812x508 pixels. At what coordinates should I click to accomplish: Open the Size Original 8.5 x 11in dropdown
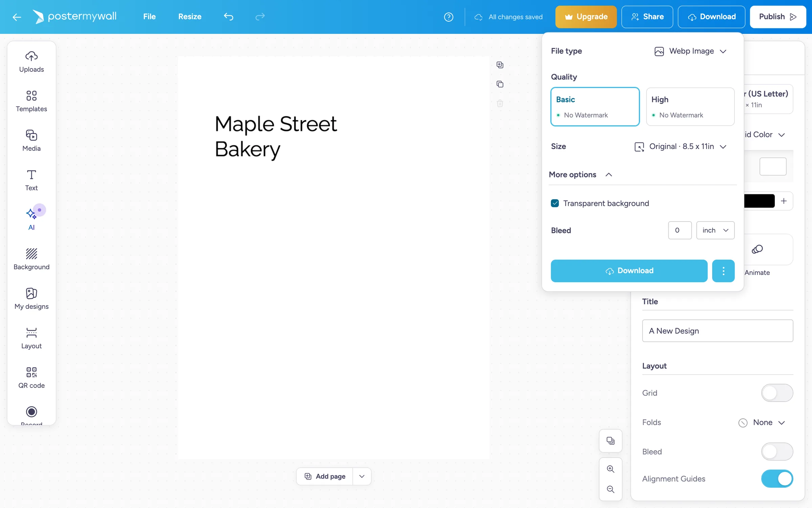tap(680, 147)
